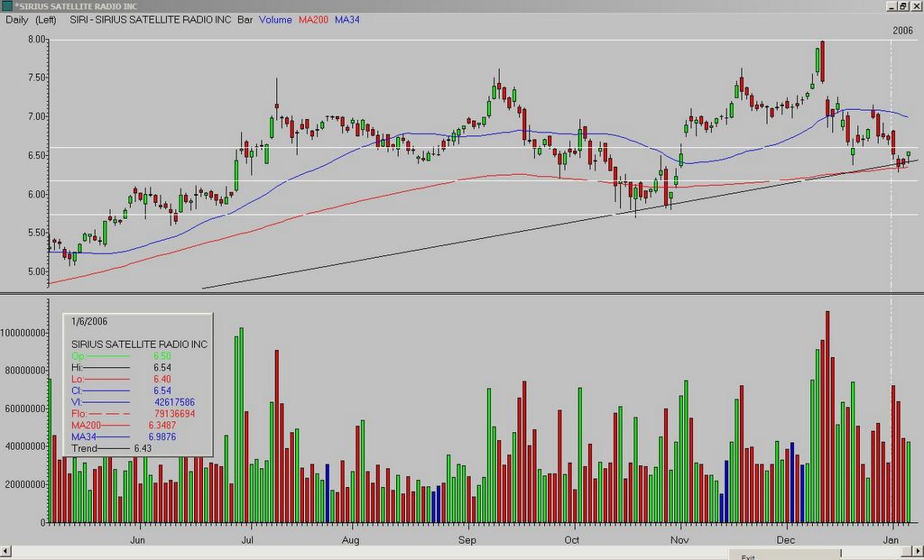Click the Trend 6.43 row
924x560 pixels.
click(x=111, y=449)
